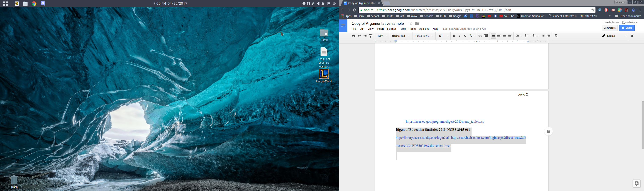Open the Normal text style dropdown
Screen dimensions: 644x191
click(x=401, y=36)
